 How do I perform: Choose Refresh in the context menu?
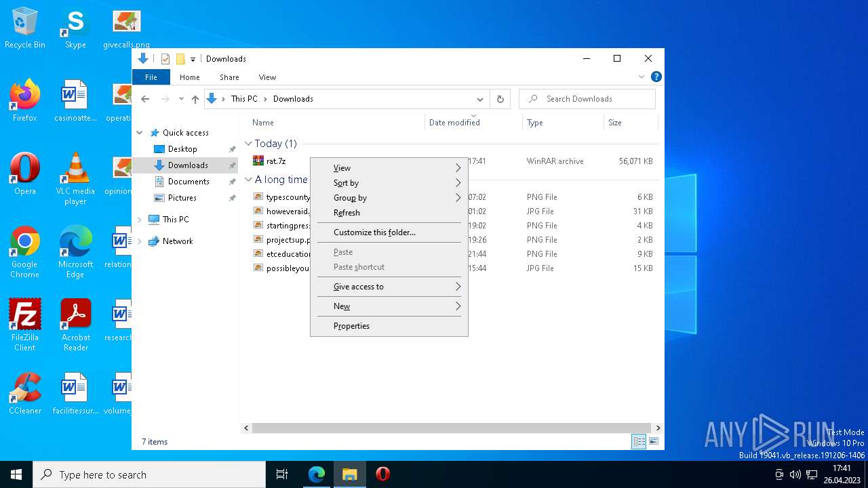[389, 213]
